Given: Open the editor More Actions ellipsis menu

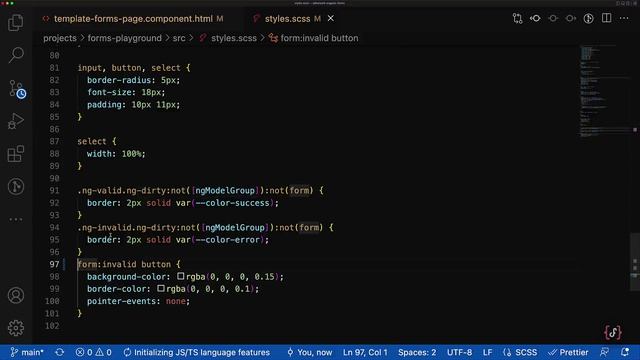Looking at the screenshot, I should coord(624,18).
